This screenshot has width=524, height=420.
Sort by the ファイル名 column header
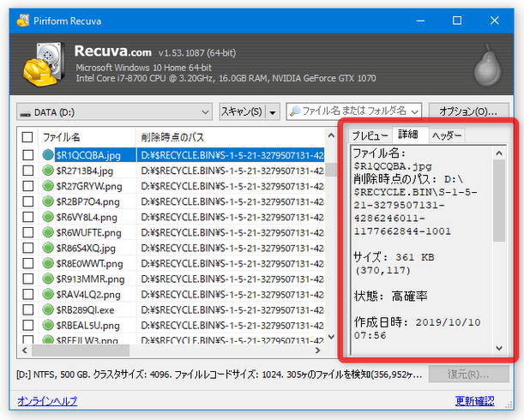(x=87, y=137)
